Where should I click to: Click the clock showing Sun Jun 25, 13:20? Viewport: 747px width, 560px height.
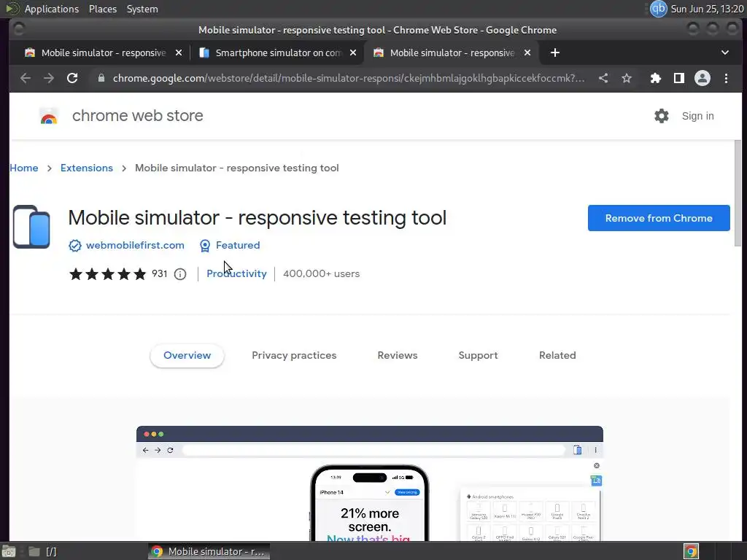pos(707,9)
